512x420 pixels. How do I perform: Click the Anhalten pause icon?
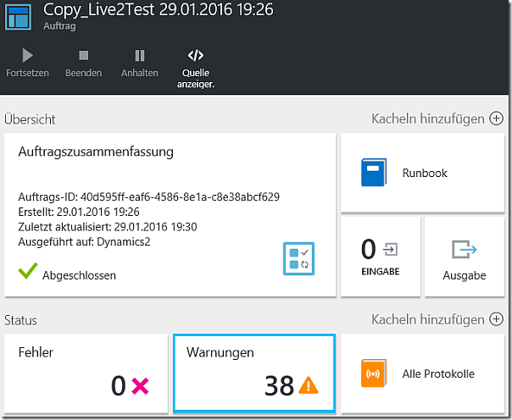click(x=139, y=56)
